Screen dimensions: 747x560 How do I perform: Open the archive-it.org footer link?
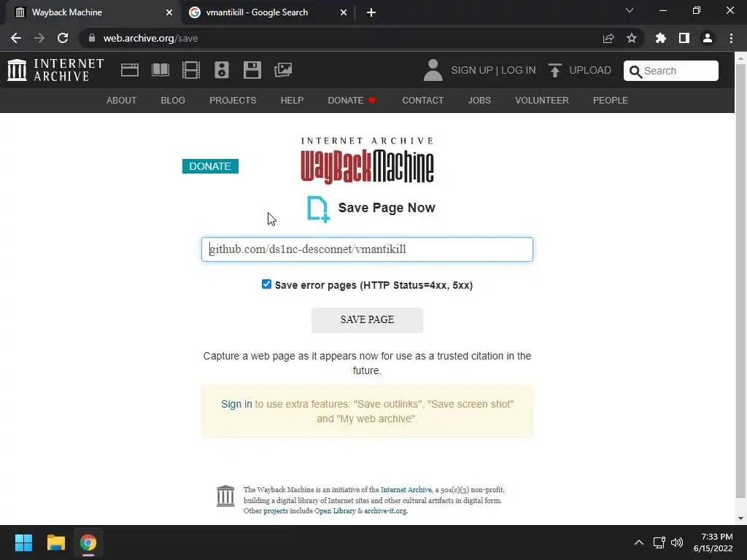tap(385, 511)
